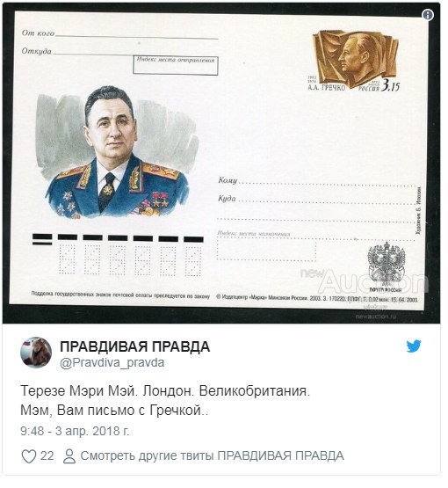Click the А.А. Гречко postage stamp
The image size is (448, 488).
click(356, 61)
